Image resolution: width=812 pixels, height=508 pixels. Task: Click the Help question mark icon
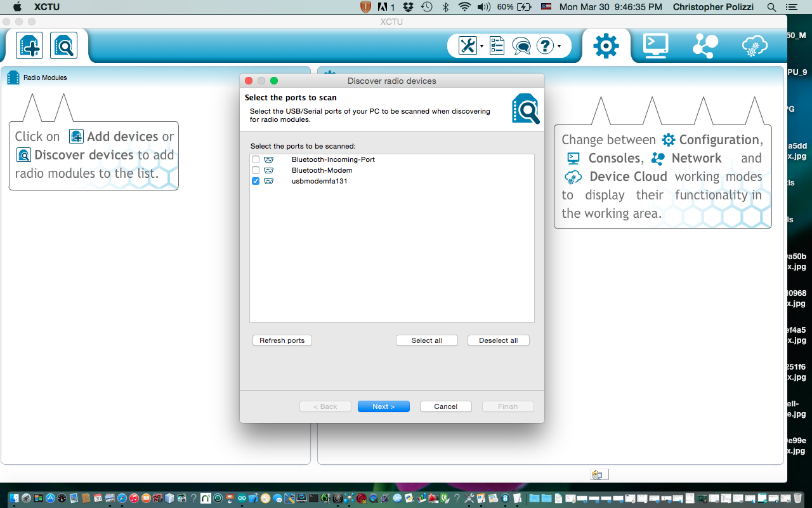546,46
